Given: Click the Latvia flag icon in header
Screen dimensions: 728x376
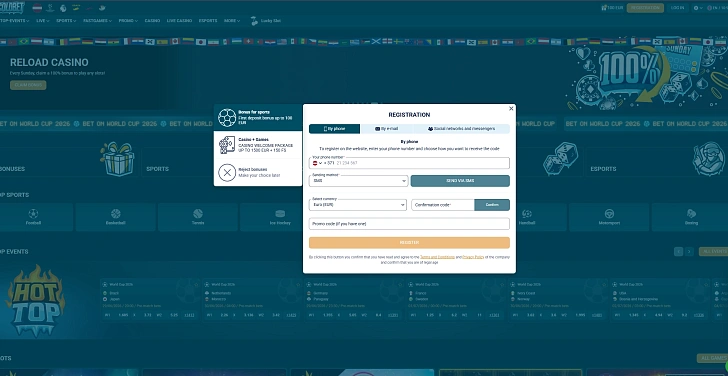Looking at the screenshot, I should click(37, 8).
